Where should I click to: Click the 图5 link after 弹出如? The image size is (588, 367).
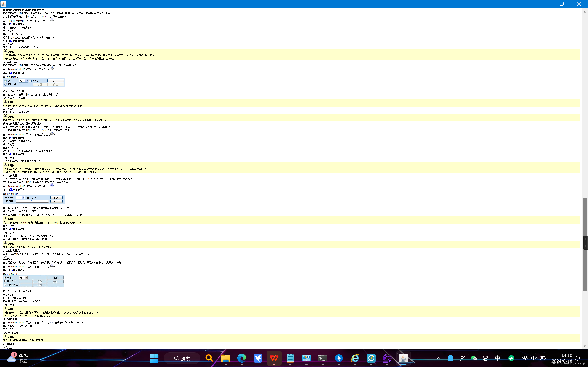(11, 190)
